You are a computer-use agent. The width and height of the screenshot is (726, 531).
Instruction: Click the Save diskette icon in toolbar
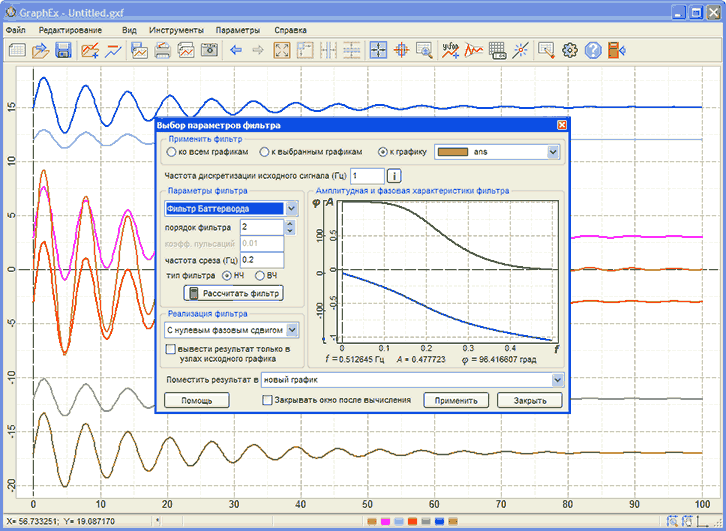(63, 50)
